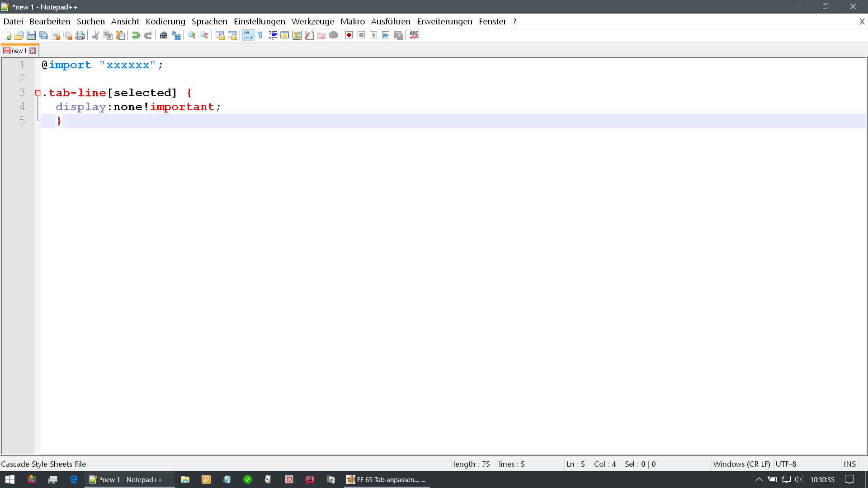
Task: Open Find with the binoculars icon
Action: pyautogui.click(x=164, y=35)
